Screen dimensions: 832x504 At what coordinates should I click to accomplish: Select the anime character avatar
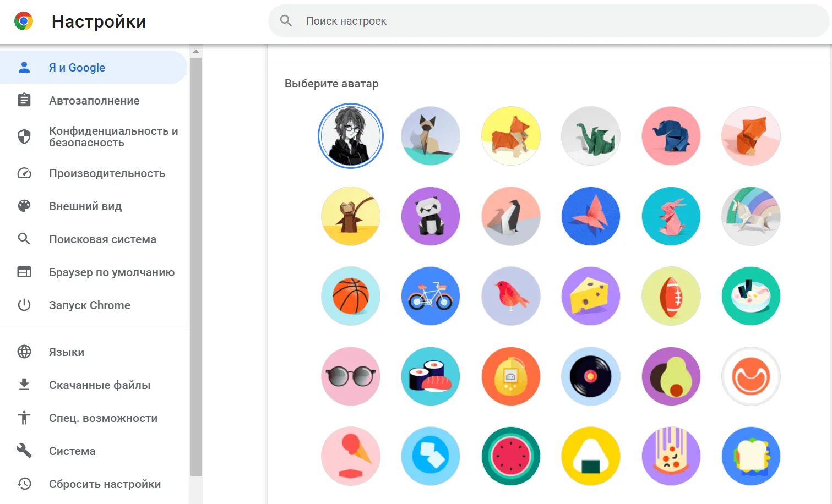351,136
